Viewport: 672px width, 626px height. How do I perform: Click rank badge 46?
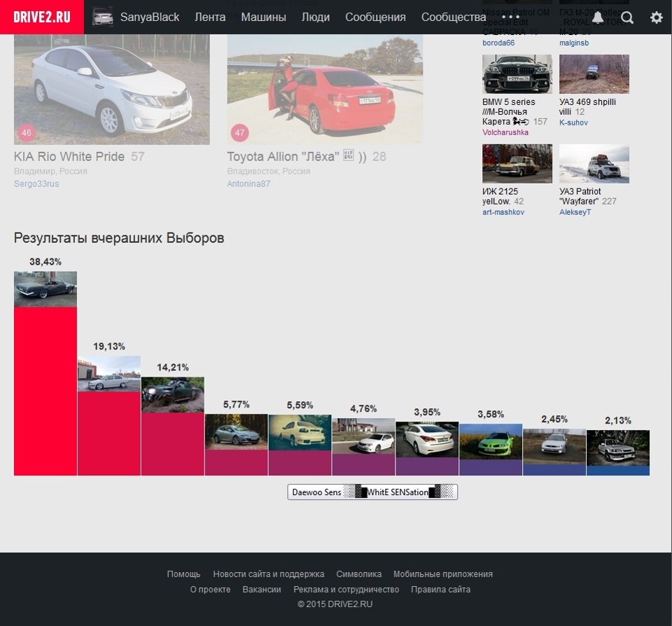tap(27, 132)
